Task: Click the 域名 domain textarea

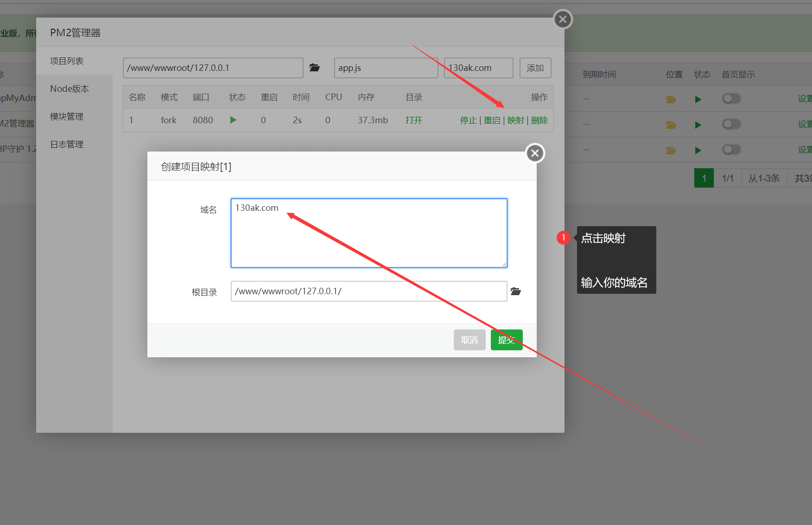Action: [x=369, y=233]
